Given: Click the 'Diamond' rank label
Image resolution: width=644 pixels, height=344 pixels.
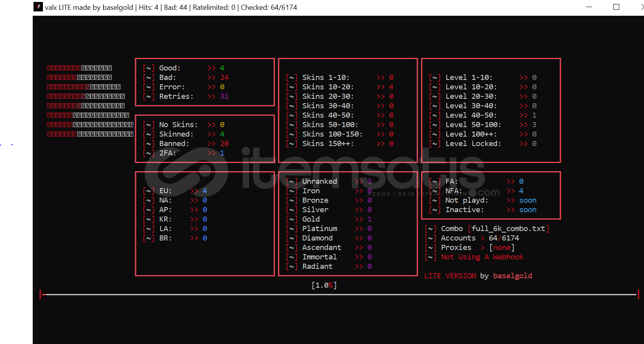Looking at the screenshot, I should pos(317,238).
